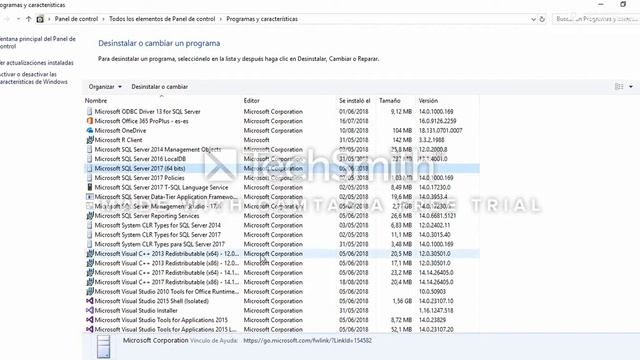
Task: Click Microsoft R Client icon
Action: pos(89,140)
